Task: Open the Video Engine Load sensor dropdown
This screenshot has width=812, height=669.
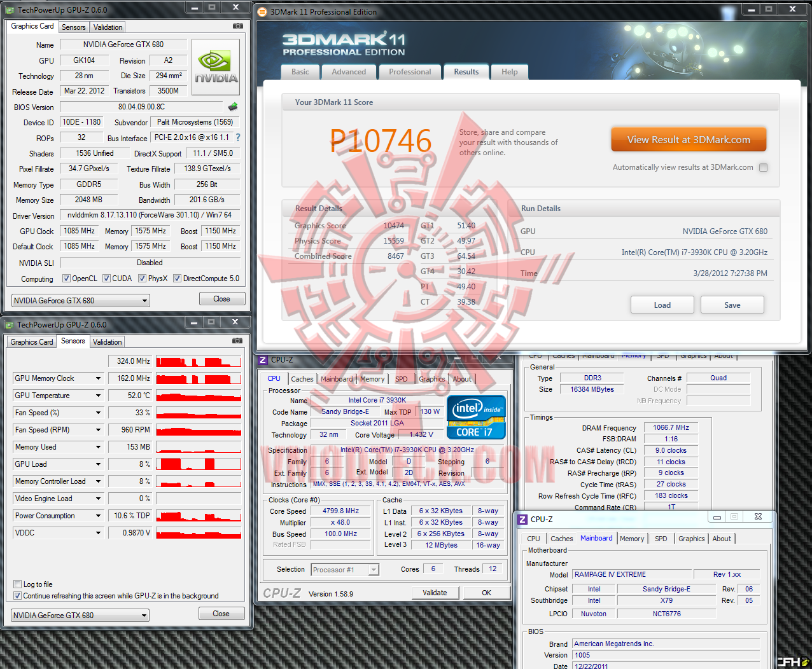Action: 99,499
